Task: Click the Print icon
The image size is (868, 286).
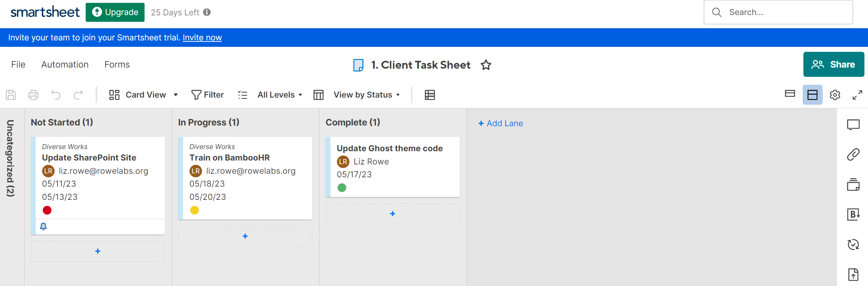Action: [33, 95]
